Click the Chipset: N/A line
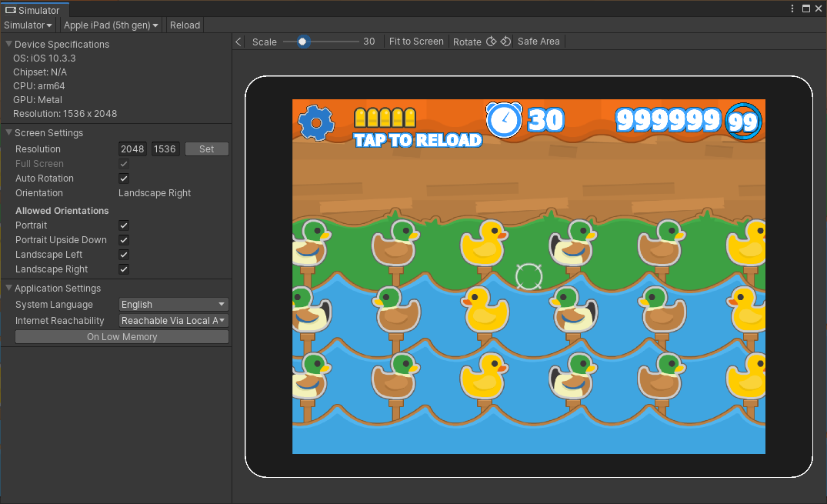Image resolution: width=827 pixels, height=504 pixels. pos(40,72)
